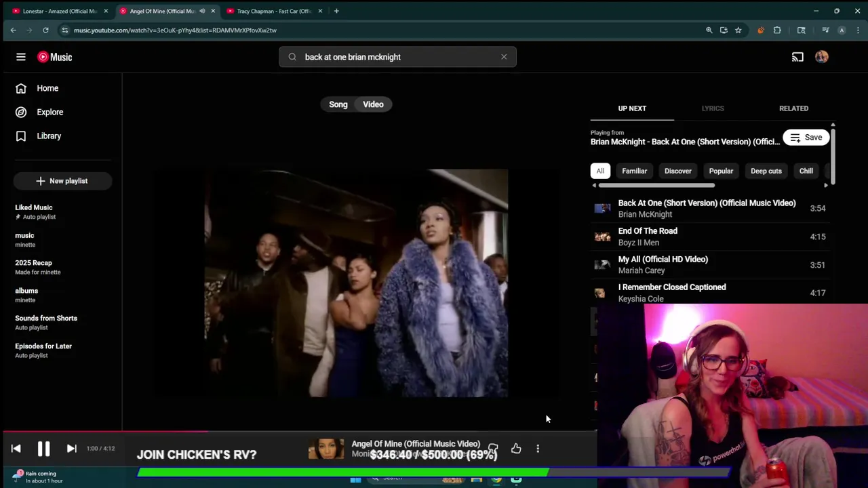Open the LYRICS tab
Image resolution: width=868 pixels, height=488 pixels.
713,108
